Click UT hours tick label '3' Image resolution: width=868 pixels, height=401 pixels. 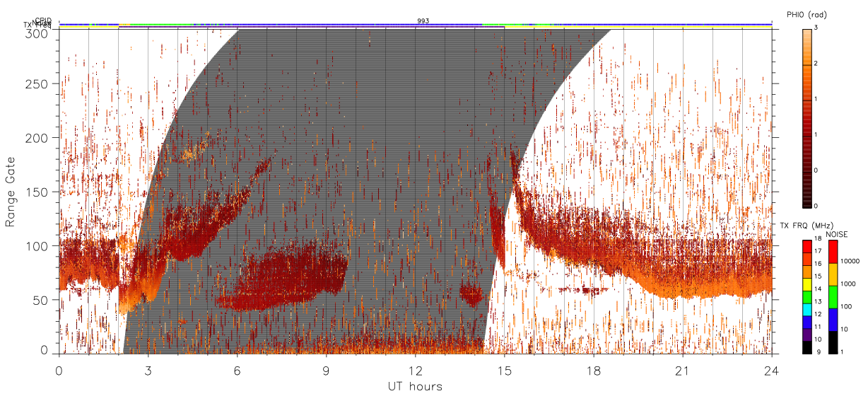coord(148,371)
